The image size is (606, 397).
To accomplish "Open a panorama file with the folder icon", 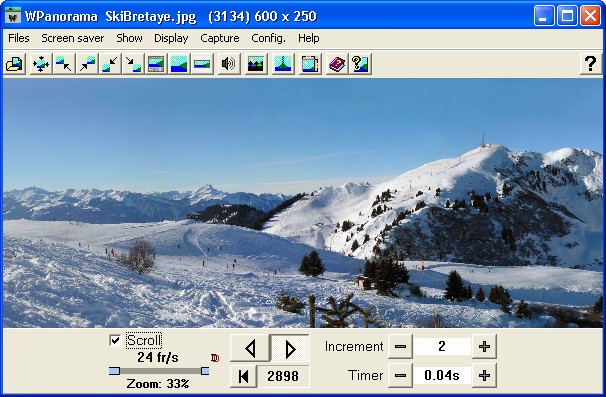I will [15, 64].
